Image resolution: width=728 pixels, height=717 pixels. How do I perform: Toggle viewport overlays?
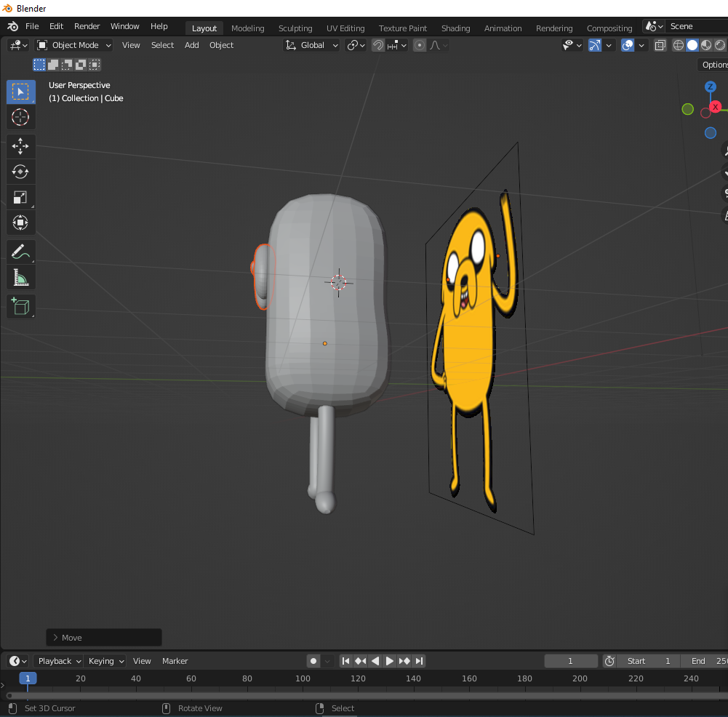[627, 45]
